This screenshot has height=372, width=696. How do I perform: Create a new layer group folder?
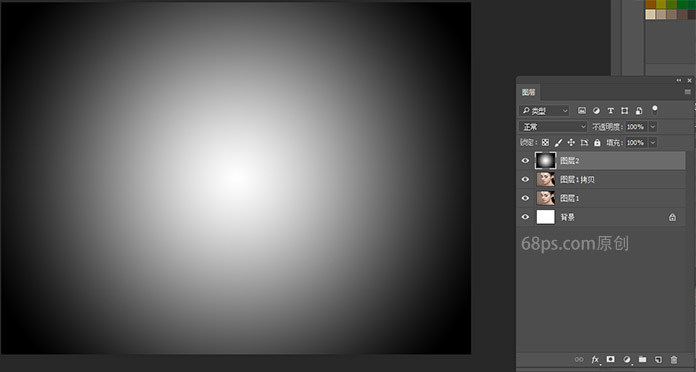point(642,359)
